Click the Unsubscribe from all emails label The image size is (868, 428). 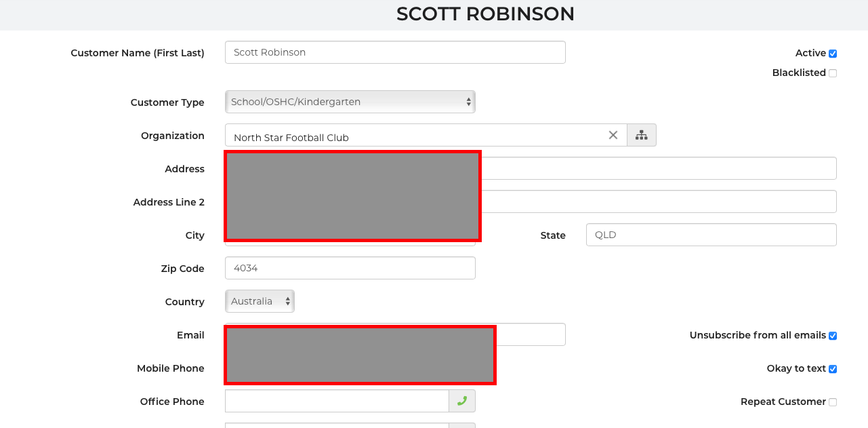pyautogui.click(x=757, y=335)
